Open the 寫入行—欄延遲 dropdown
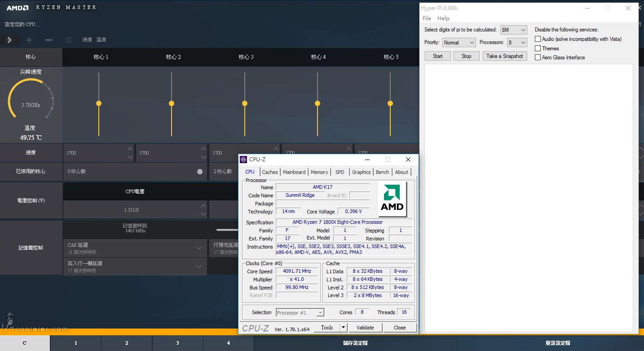This screenshot has width=644, height=351. click(x=135, y=267)
